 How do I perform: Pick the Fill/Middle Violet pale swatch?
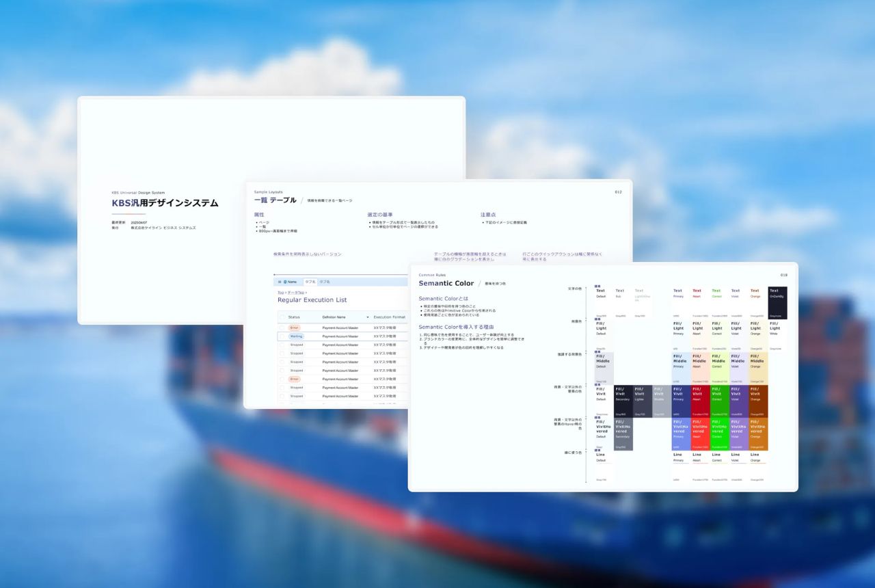coord(739,369)
